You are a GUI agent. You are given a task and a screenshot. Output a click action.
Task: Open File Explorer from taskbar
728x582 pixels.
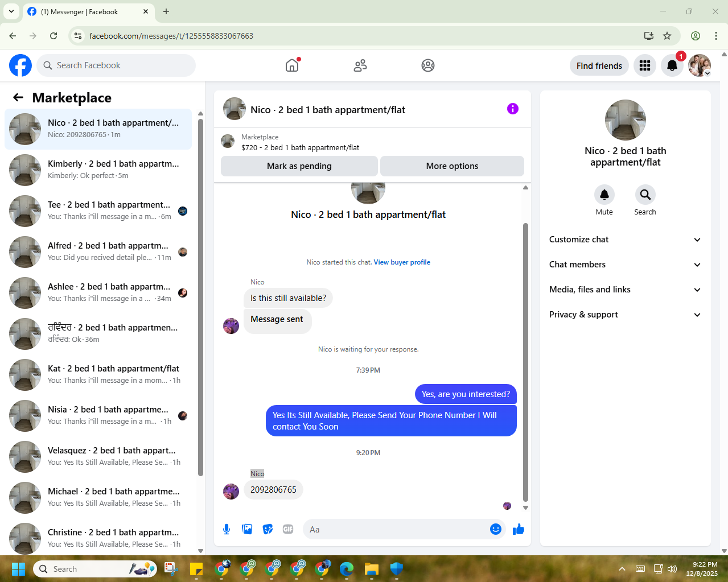pos(372,568)
